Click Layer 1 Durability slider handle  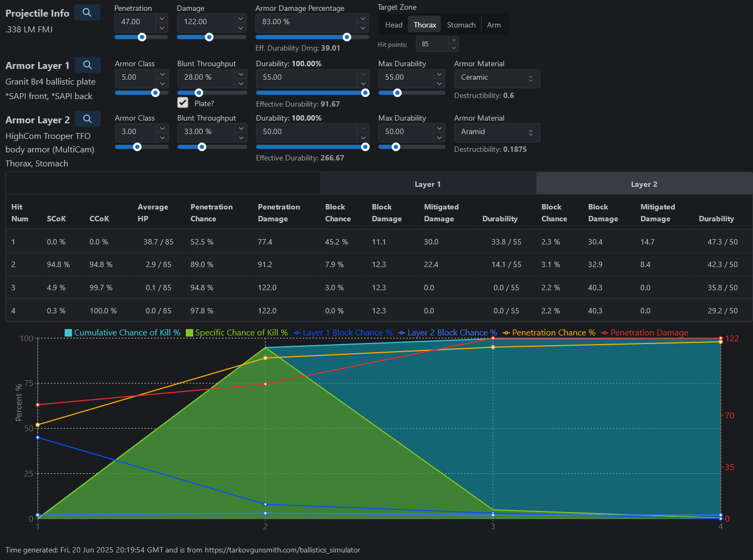[x=365, y=93]
